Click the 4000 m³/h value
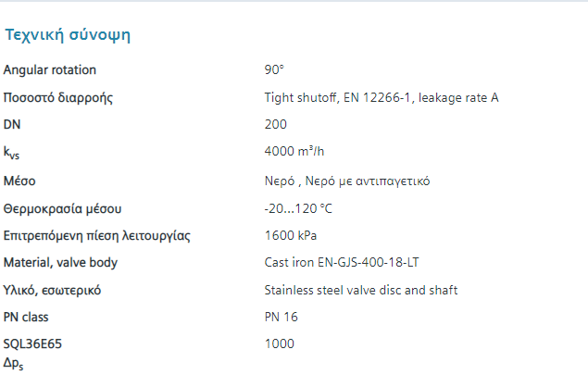The width and height of the screenshot is (588, 387). tap(294, 151)
